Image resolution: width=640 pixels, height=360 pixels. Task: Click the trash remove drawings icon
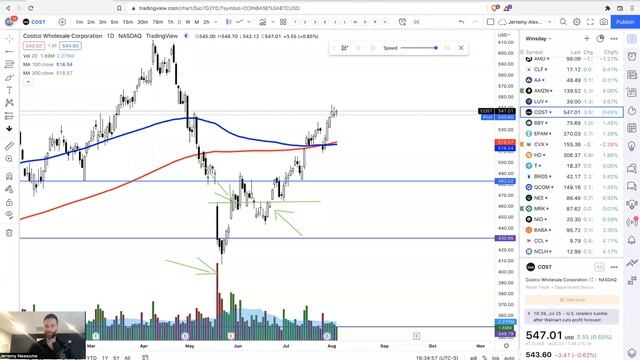pos(9,233)
